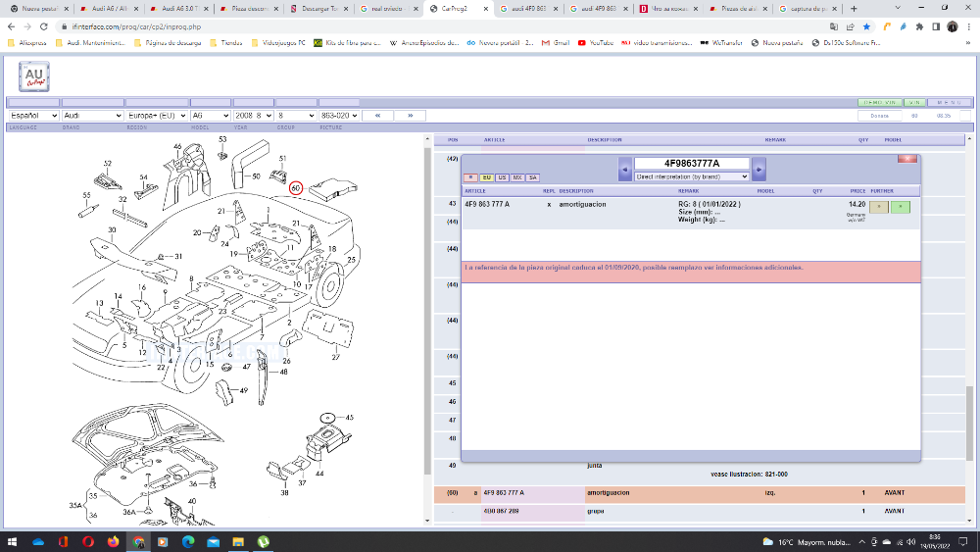The image size is (980, 552).
Task: Open a new browser tab with plus
Action: [x=854, y=9]
